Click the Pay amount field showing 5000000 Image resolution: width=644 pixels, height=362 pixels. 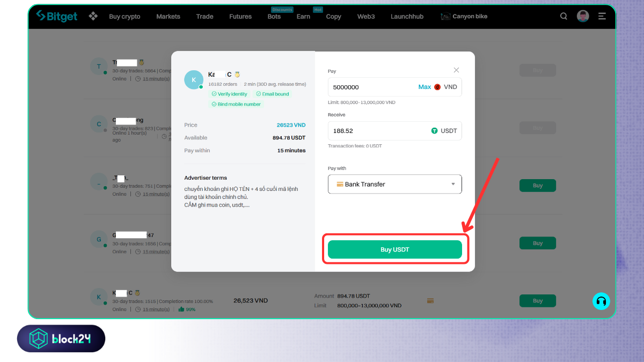click(x=394, y=87)
